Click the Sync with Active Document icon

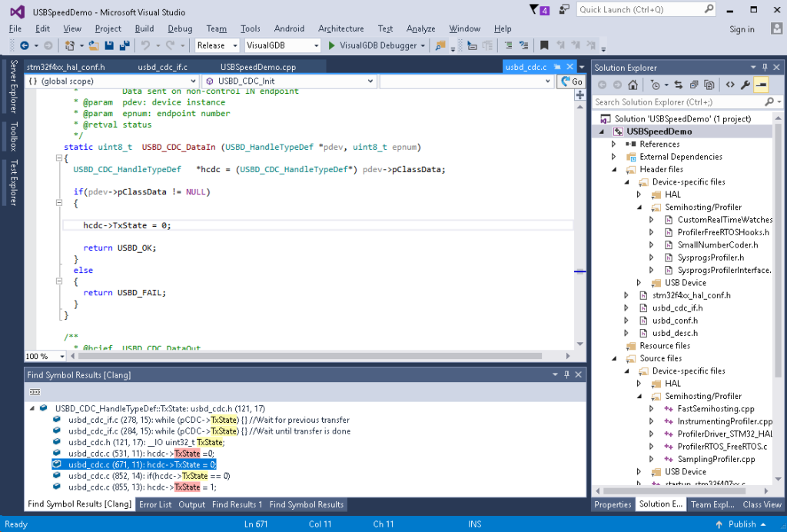679,85
